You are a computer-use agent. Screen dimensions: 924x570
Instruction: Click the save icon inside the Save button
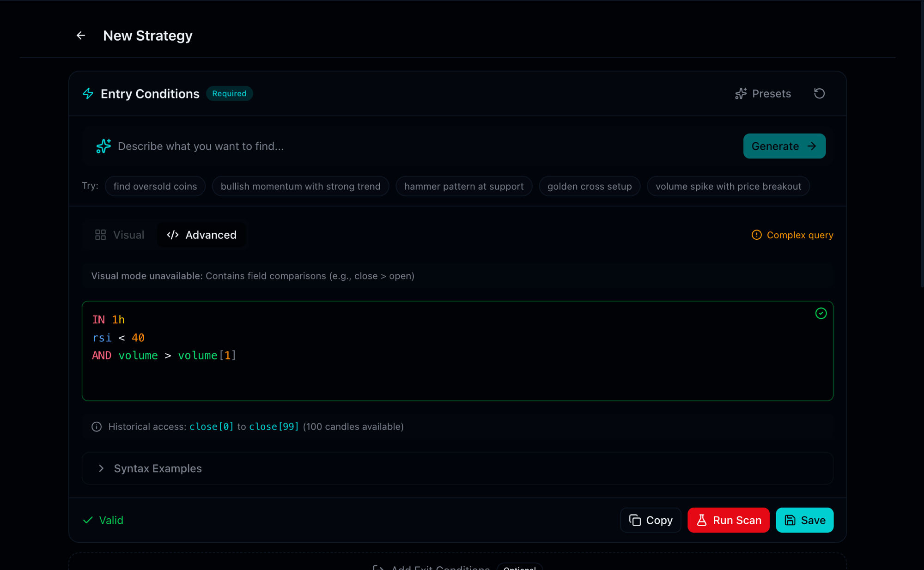pyautogui.click(x=790, y=520)
